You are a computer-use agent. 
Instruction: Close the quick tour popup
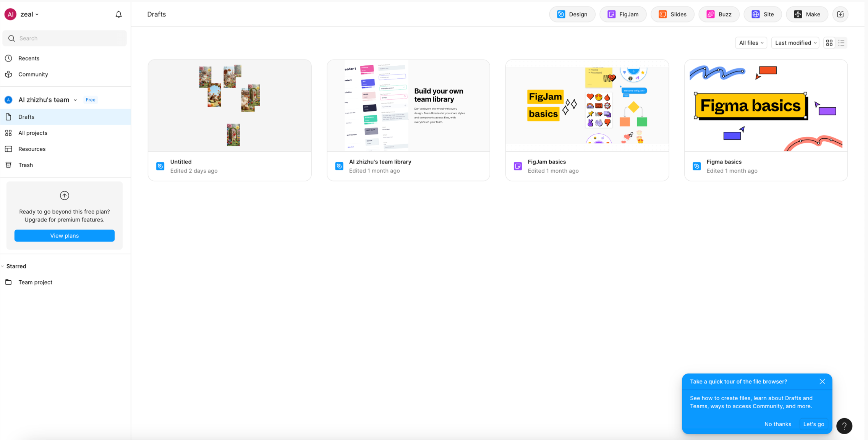pos(823,382)
